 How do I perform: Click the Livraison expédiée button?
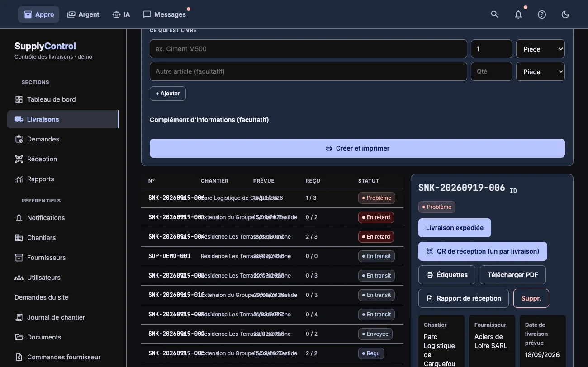[455, 228]
